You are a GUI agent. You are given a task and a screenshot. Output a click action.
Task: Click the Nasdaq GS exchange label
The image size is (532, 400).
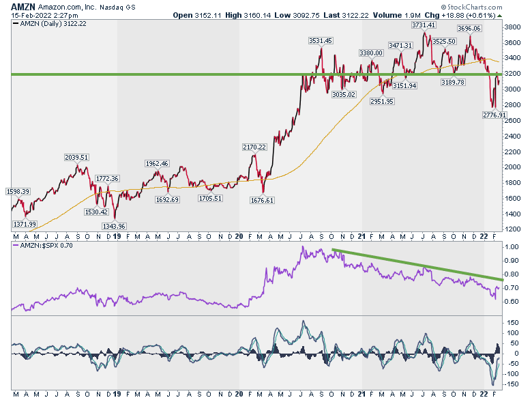[117, 7]
